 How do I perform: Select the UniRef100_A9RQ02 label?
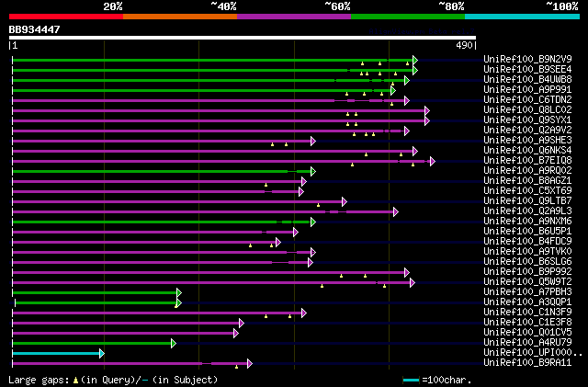527,170
